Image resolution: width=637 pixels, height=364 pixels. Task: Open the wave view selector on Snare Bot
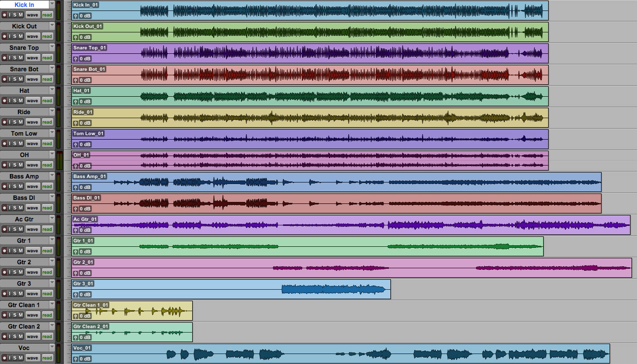pos(32,79)
